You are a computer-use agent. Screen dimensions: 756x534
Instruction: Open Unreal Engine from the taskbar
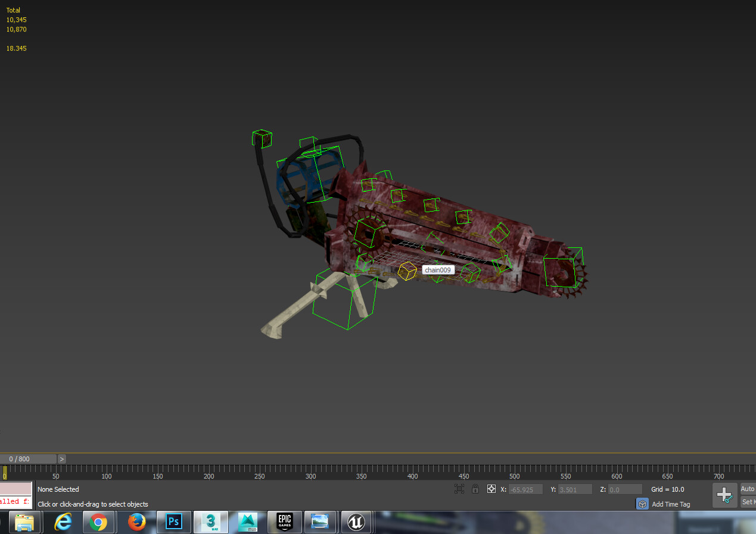tap(356, 522)
